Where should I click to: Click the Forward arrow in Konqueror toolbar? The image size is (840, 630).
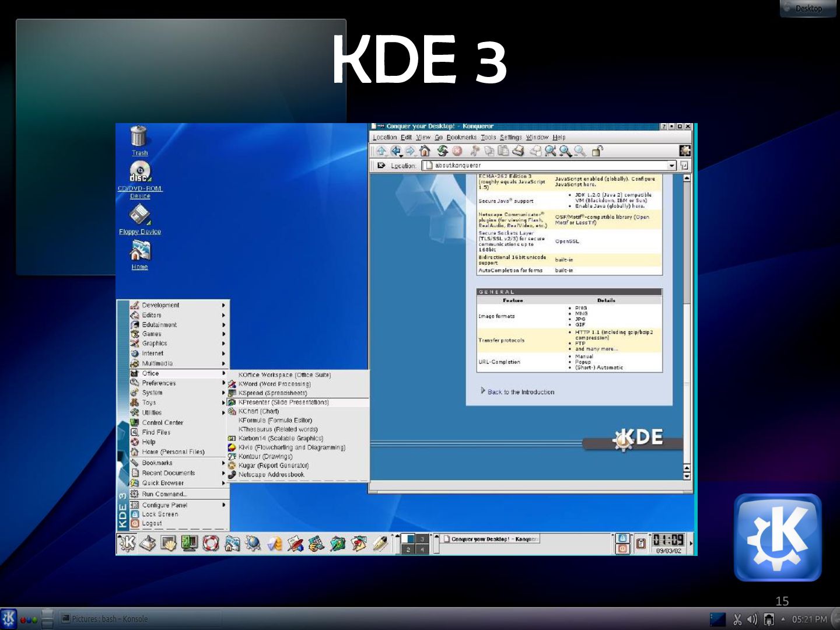pyautogui.click(x=410, y=151)
